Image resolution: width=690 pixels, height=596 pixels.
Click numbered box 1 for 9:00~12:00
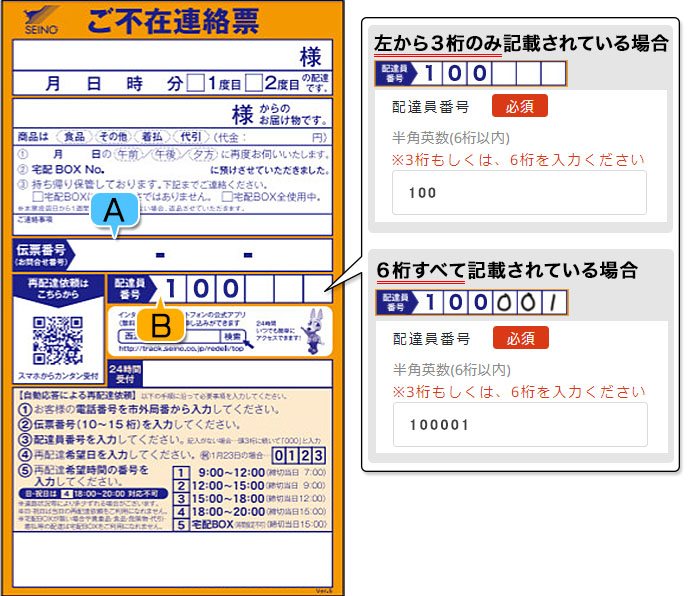pos(181,473)
